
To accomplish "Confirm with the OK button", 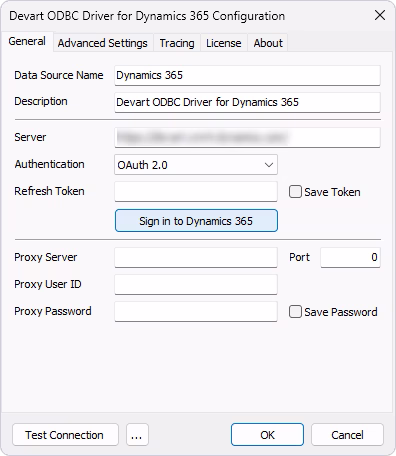I will point(267,435).
